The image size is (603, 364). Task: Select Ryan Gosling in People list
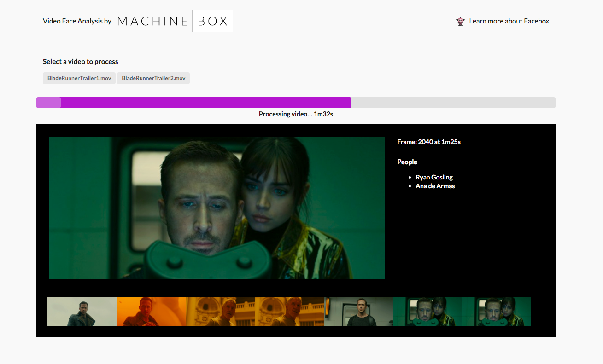(434, 177)
